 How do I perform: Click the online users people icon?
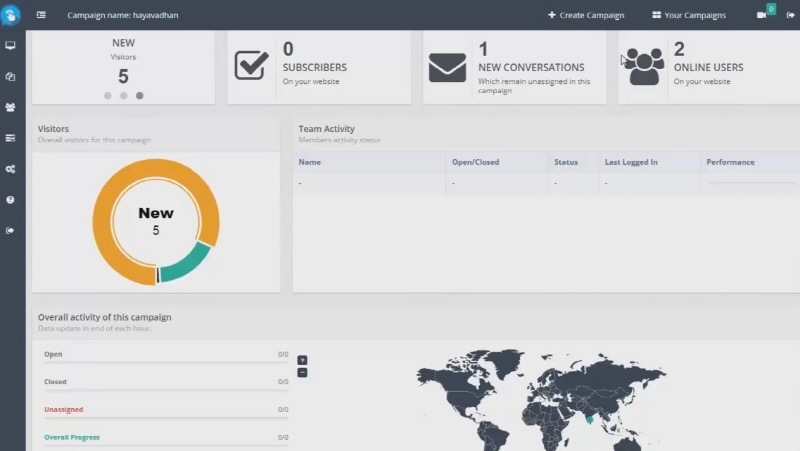[644, 66]
